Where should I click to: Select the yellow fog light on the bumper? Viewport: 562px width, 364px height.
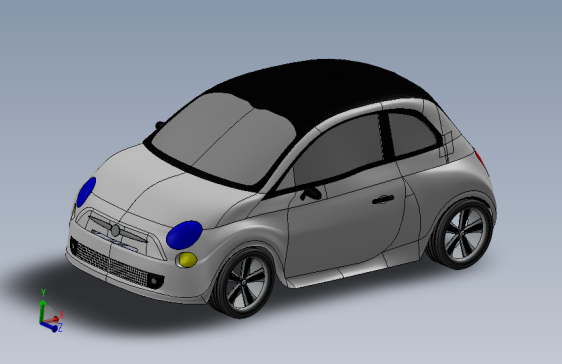[x=188, y=259]
